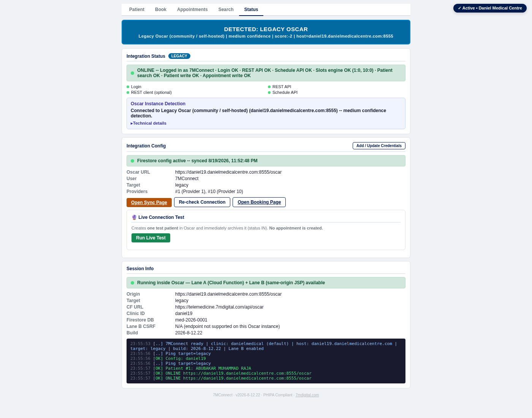Open Sync Page button
The image size is (532, 418).
(x=149, y=203)
